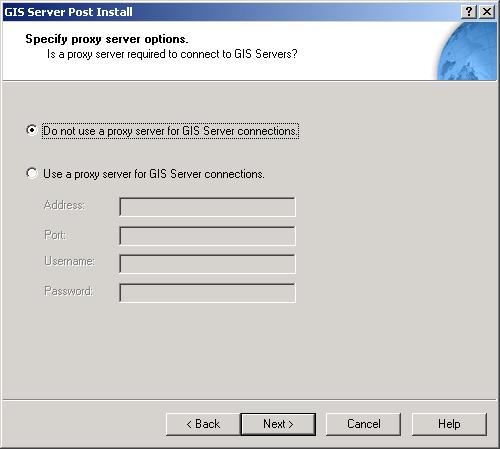Click the question mark help icon in title bar

[x=469, y=12]
